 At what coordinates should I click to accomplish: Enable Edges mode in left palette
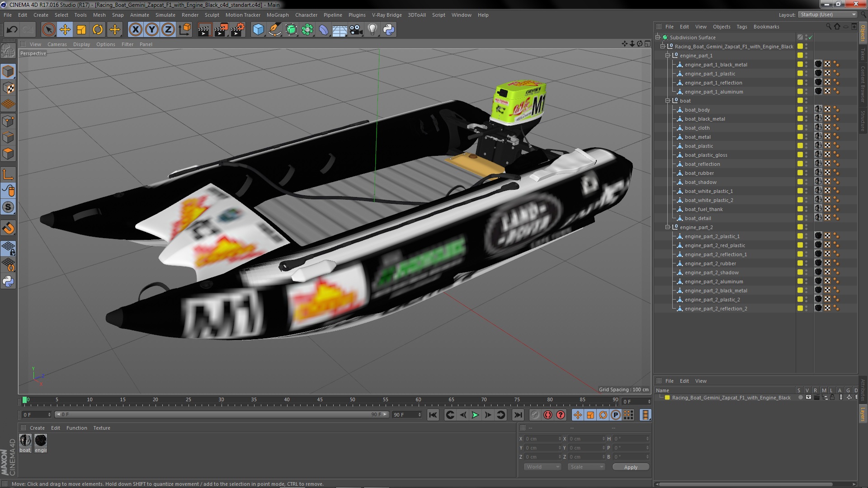[8, 137]
